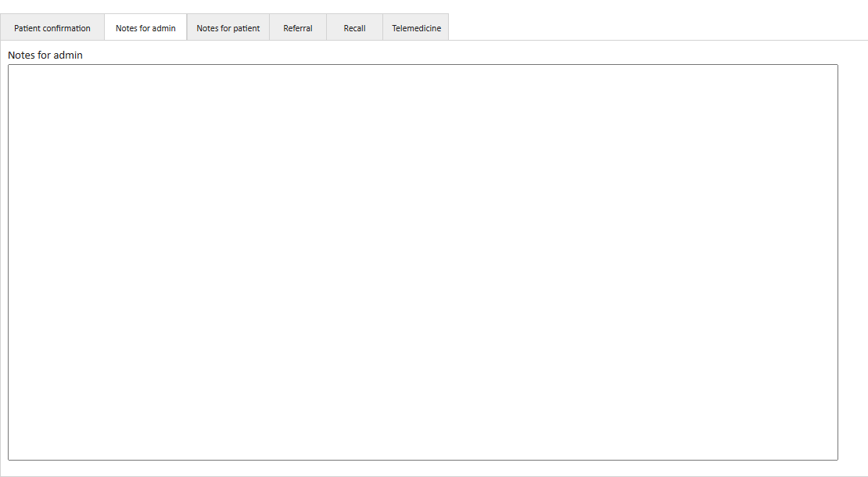Viewport: 868px width, 477px height.
Task: Open the Patient confirmation tab
Action: [x=52, y=28]
